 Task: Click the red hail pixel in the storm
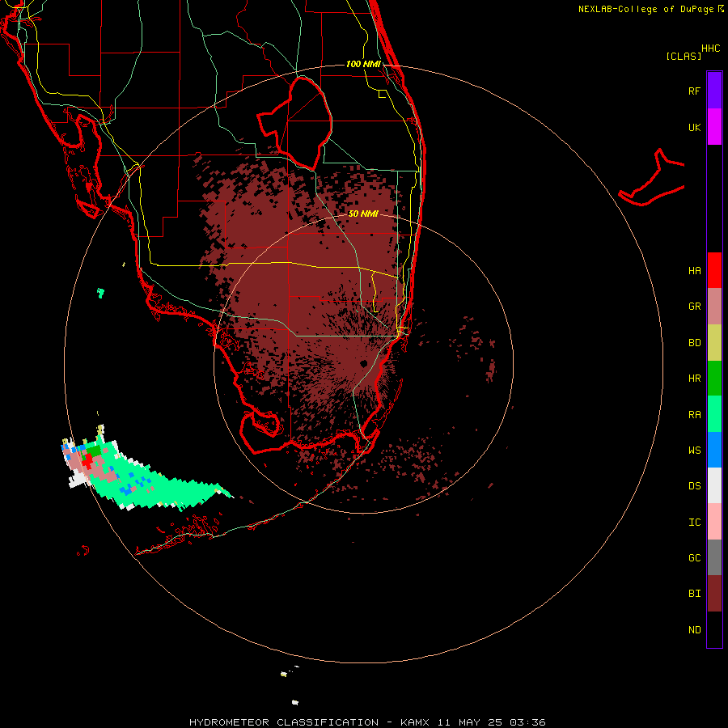87,460
